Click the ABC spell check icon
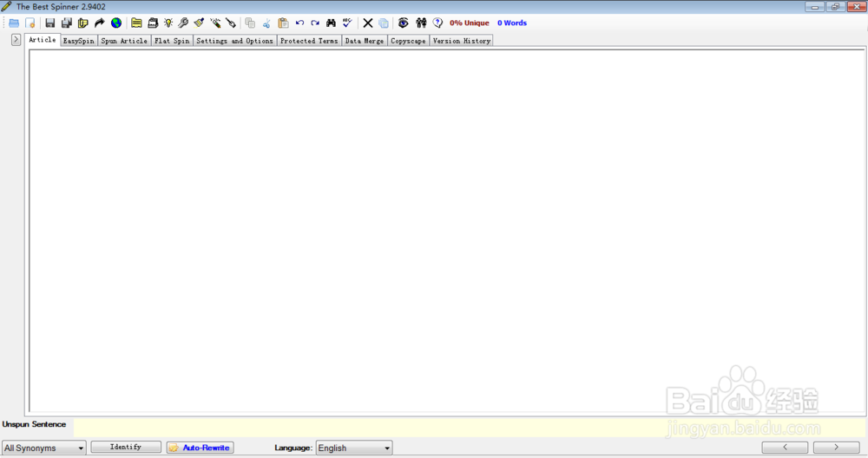This screenshot has width=868, height=458. pyautogui.click(x=347, y=23)
